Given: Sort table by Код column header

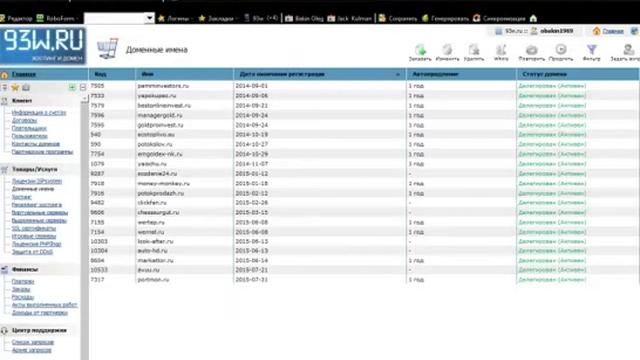Looking at the screenshot, I should pos(112,74).
